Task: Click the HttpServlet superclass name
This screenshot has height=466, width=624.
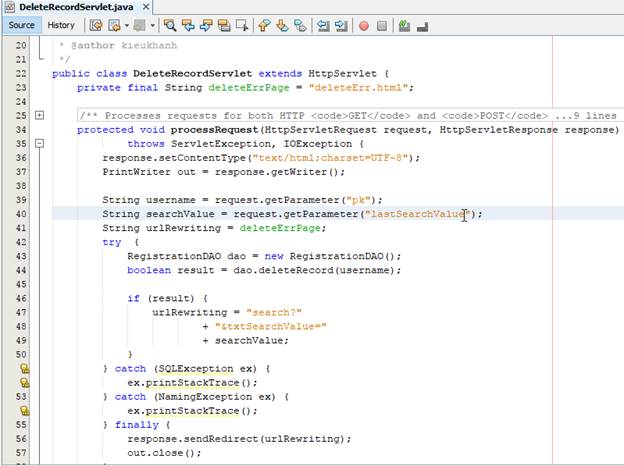Action: click(x=342, y=74)
